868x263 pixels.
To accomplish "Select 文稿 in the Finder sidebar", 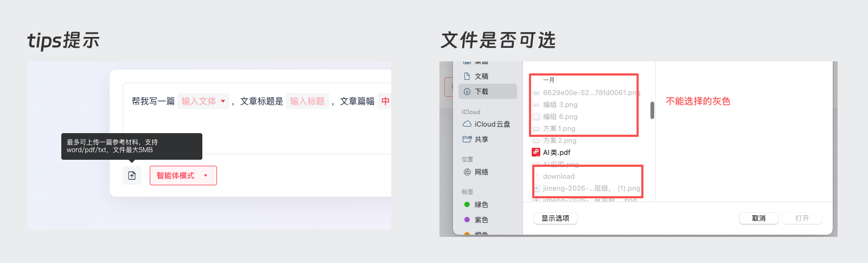I will [x=488, y=76].
